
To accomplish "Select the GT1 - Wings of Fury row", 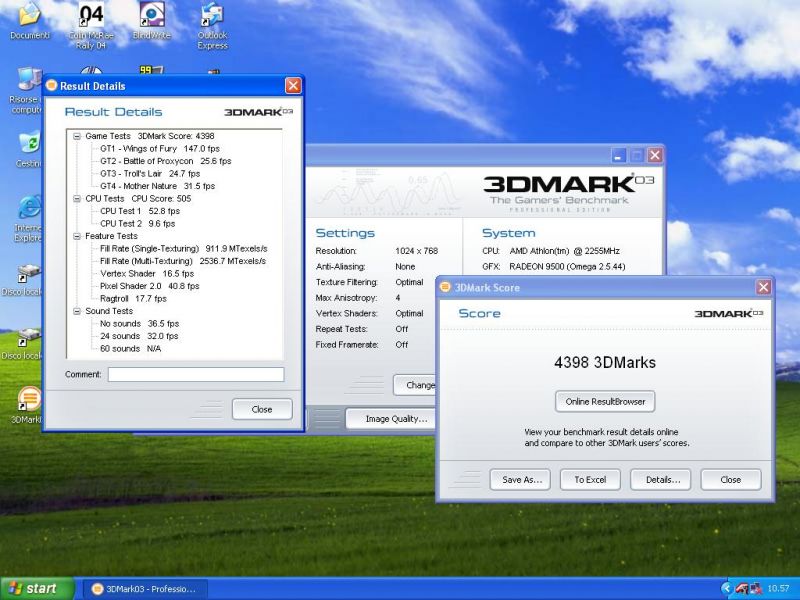I will click(x=160, y=148).
